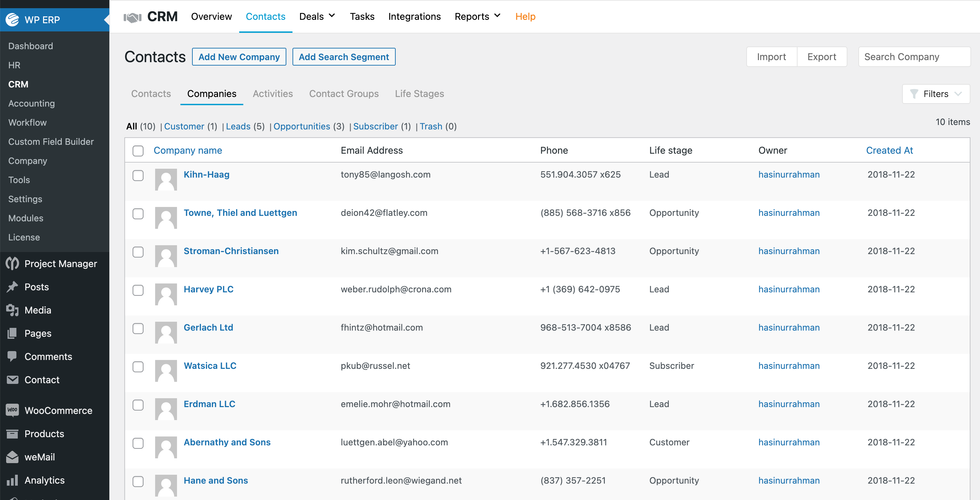Switch to the Life Stages tab
980x500 pixels.
pos(419,93)
